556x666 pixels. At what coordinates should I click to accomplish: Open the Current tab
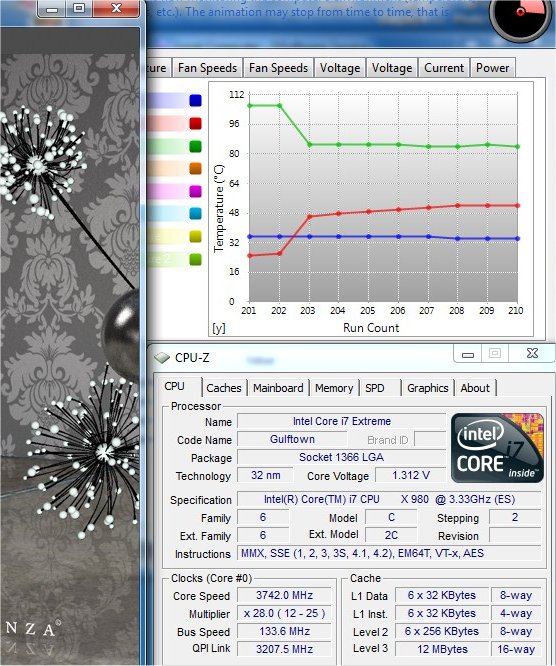click(444, 68)
